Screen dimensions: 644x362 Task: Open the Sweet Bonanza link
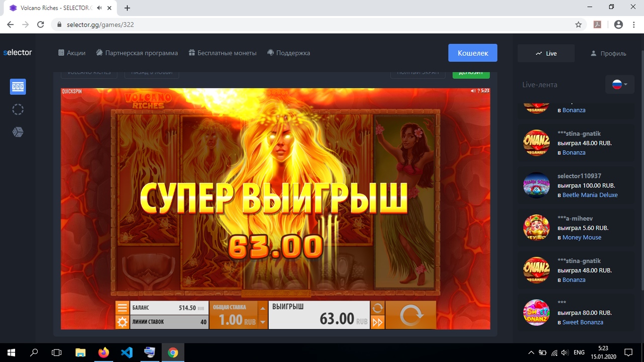583,322
